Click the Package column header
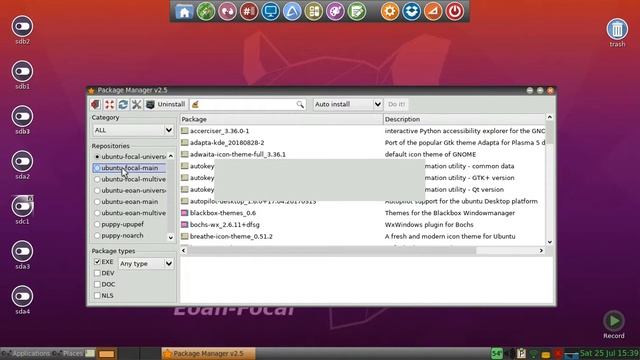The height and width of the screenshot is (360, 640). coord(281,119)
